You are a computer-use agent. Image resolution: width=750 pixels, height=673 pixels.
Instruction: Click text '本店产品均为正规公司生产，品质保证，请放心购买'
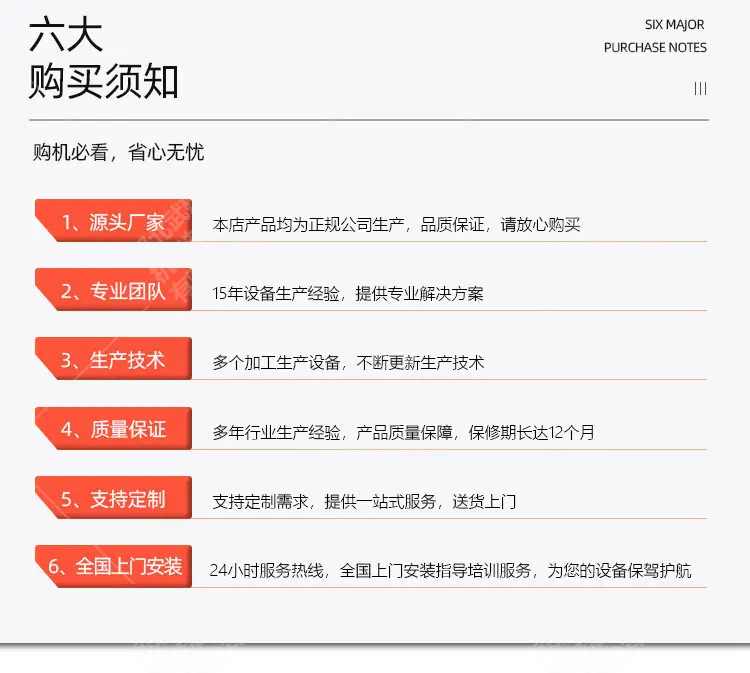397,224
